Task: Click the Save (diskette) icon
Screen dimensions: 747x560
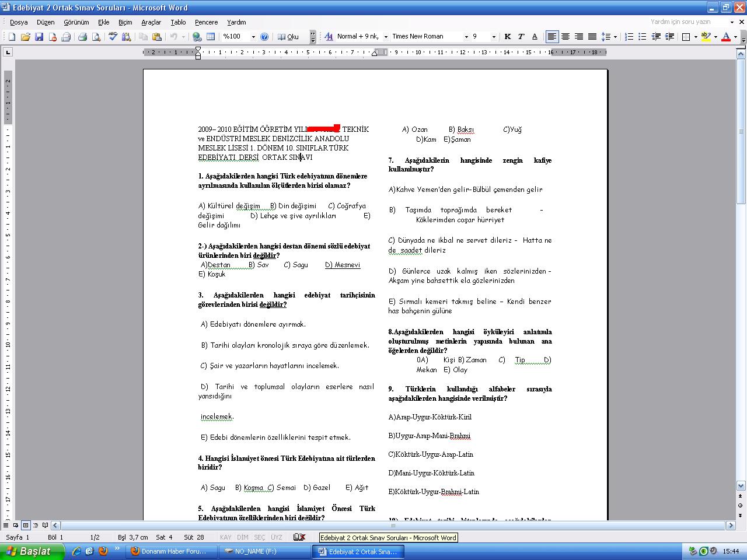Action: (39, 37)
